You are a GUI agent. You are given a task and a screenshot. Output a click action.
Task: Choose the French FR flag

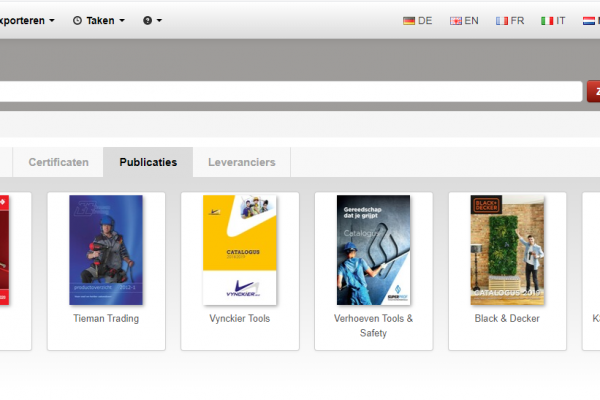509,20
